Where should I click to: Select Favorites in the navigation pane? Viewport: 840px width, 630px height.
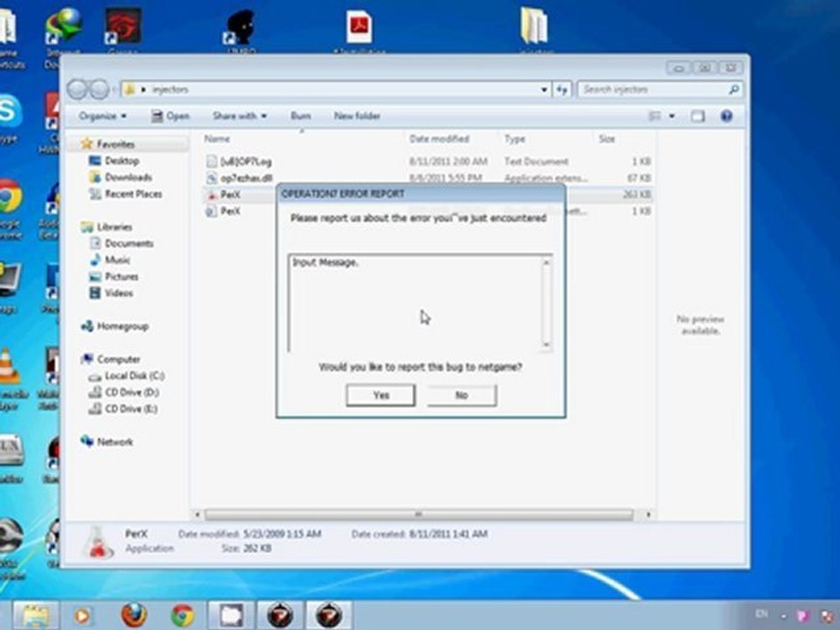pyautogui.click(x=115, y=144)
